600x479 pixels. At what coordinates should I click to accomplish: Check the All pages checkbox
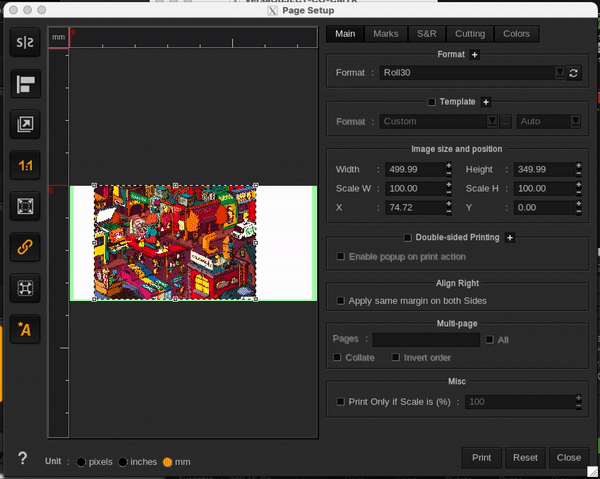pyautogui.click(x=489, y=339)
